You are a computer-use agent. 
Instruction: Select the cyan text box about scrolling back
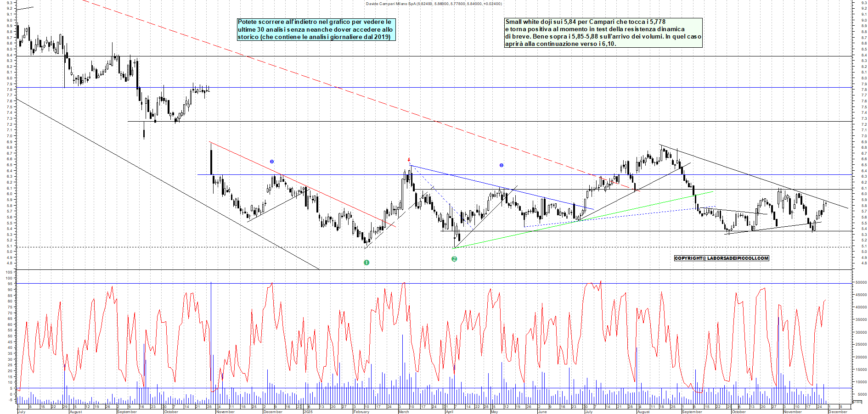coord(316,29)
